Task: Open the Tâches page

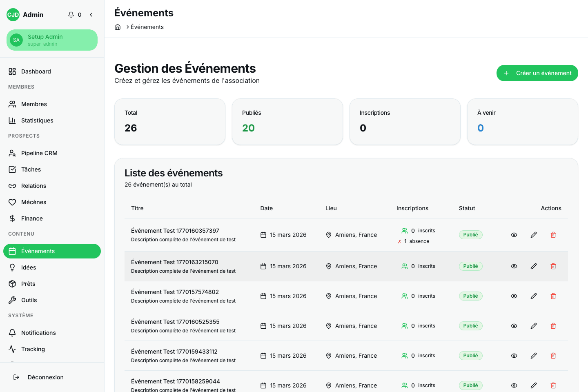Action: click(x=52, y=169)
